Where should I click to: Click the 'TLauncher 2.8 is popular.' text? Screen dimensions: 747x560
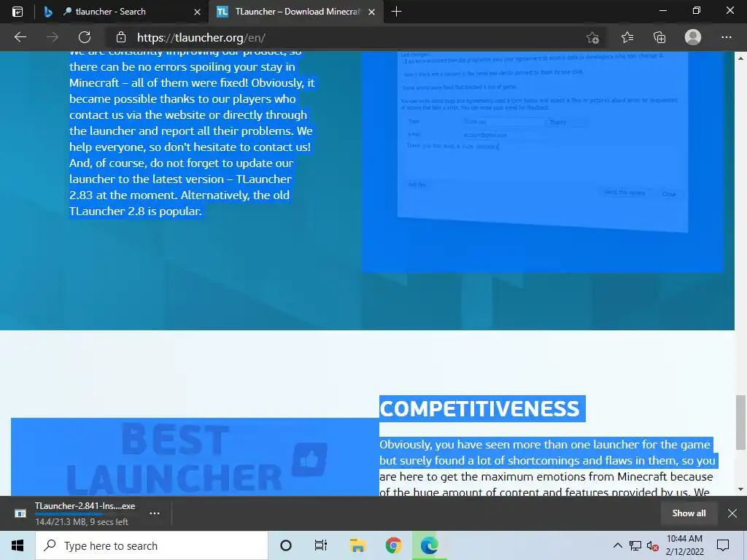(x=135, y=211)
